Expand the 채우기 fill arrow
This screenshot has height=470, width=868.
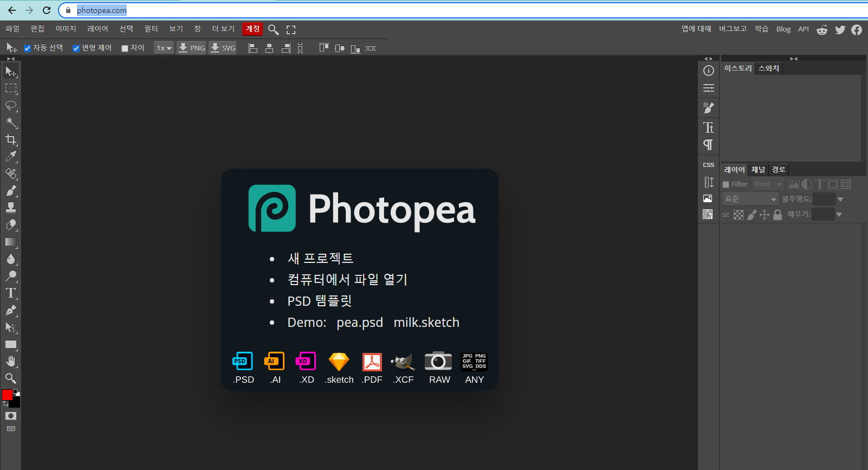(x=839, y=215)
